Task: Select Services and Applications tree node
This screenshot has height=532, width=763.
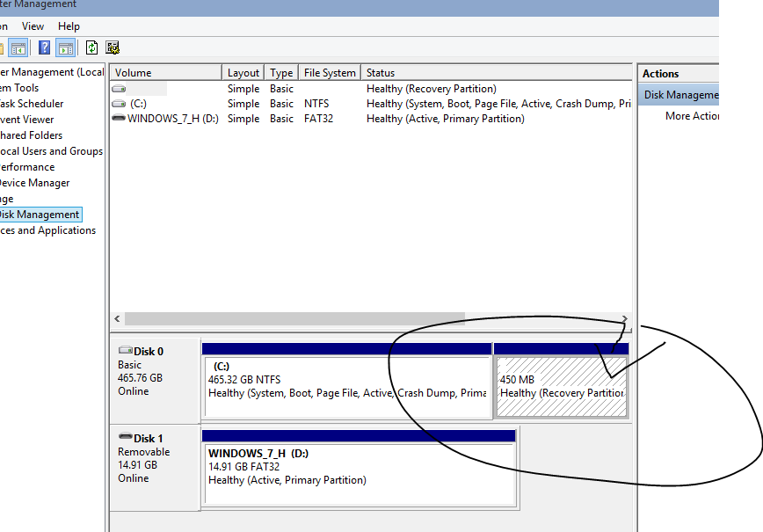Action: tap(47, 230)
